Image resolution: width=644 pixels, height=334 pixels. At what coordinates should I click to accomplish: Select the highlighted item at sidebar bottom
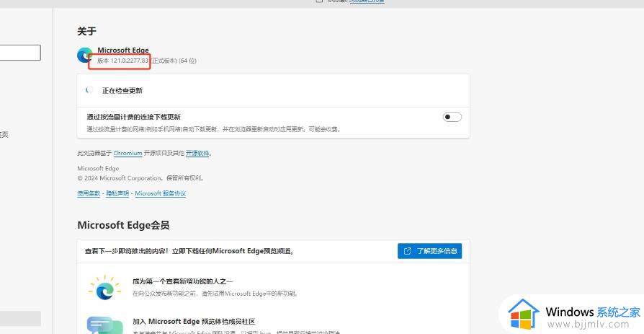click(20, 318)
